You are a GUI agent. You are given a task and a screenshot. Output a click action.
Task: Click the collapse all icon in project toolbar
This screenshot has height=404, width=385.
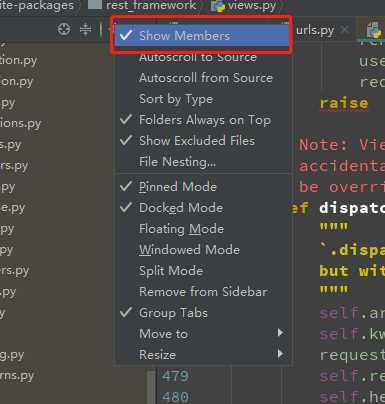pos(86,30)
